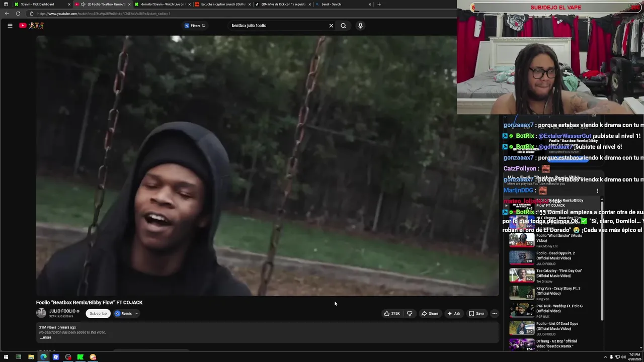Go to the YouTube home logo
This screenshot has height=362, width=644.
(x=32, y=26)
